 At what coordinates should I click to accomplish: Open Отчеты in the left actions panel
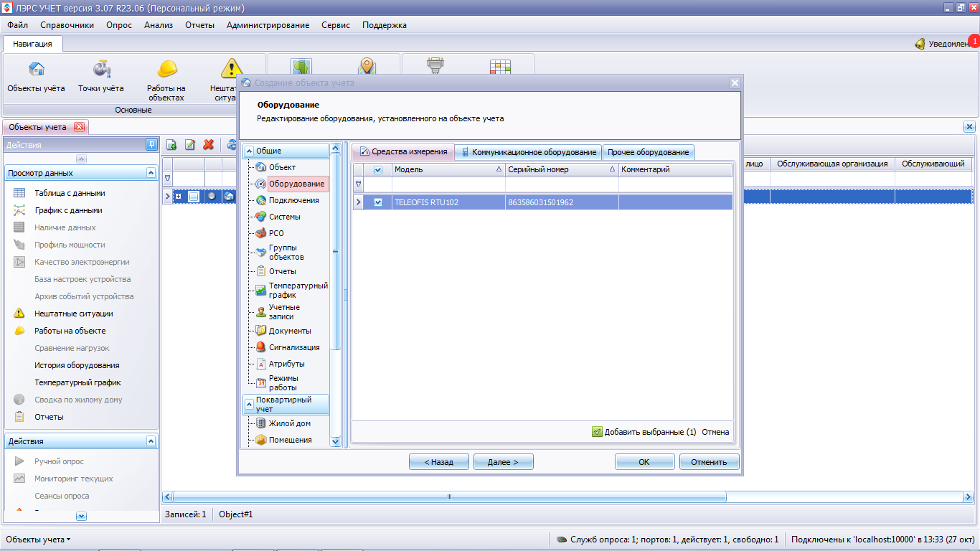(x=49, y=417)
